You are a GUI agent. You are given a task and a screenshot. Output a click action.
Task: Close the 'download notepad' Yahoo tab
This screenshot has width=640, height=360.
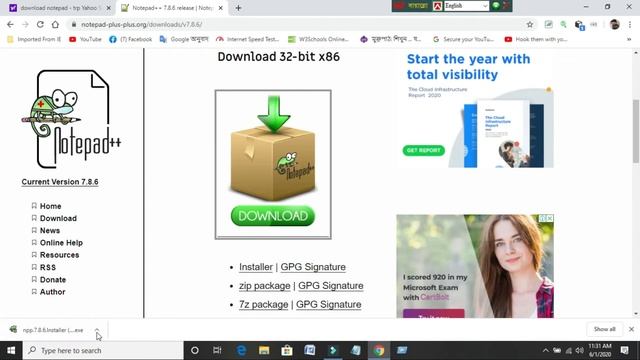109,8
